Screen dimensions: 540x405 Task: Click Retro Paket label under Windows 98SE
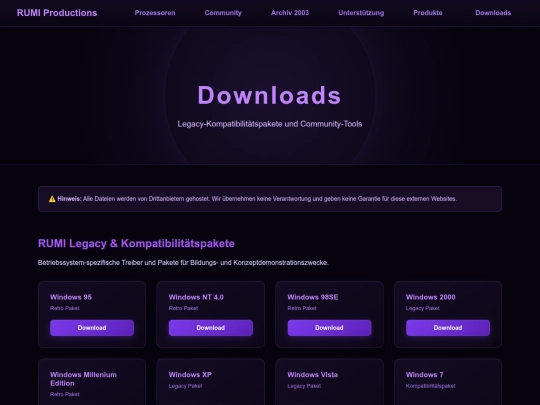[302, 308]
